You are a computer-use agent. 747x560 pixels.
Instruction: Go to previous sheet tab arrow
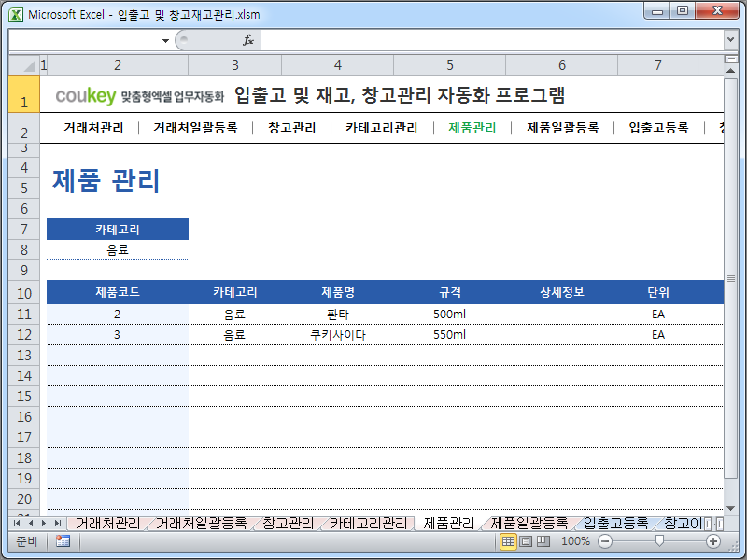coord(31,524)
